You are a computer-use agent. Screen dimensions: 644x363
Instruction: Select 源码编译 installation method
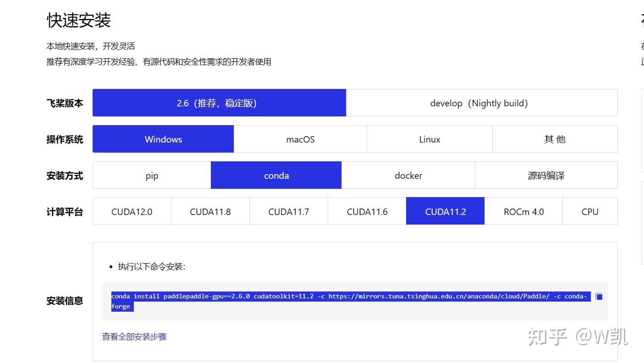(x=546, y=175)
